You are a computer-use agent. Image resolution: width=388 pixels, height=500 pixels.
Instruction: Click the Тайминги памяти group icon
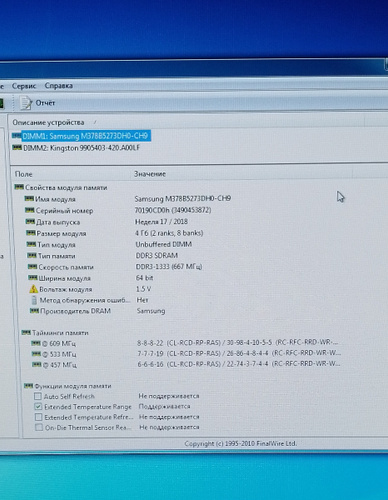click(x=26, y=332)
